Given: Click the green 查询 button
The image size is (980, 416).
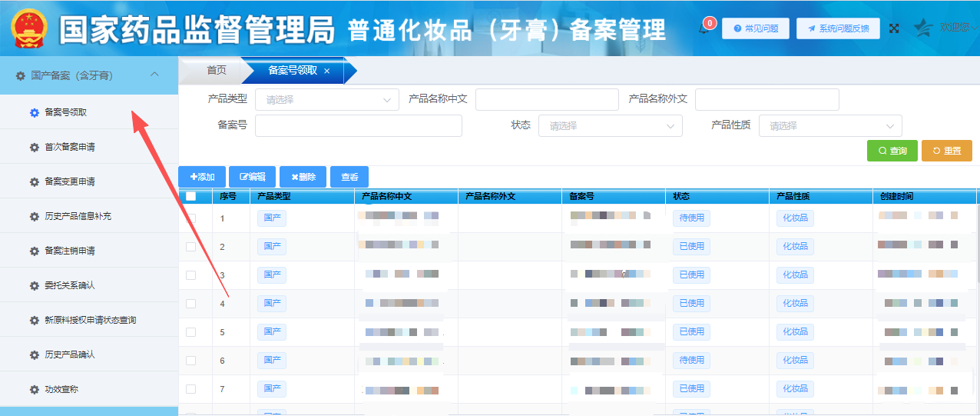Looking at the screenshot, I should point(892,151).
